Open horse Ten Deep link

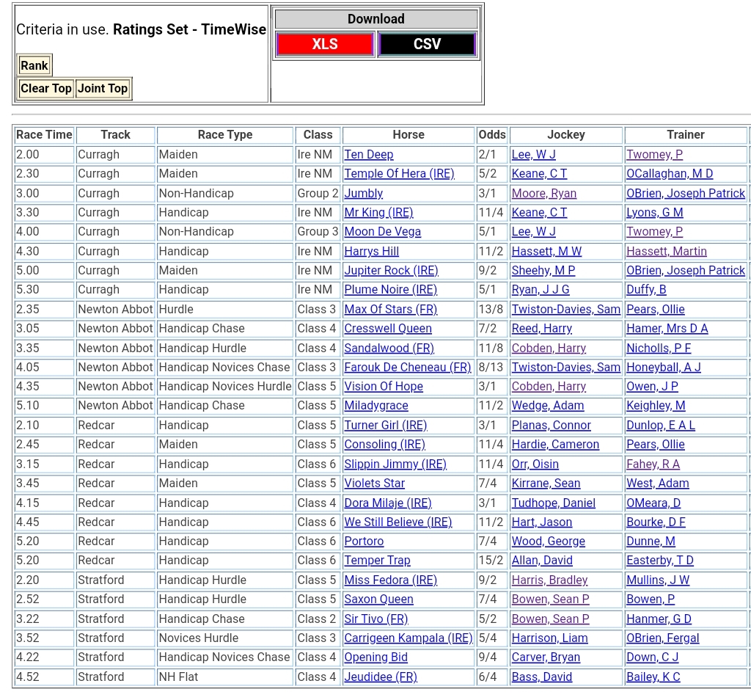[x=369, y=155]
